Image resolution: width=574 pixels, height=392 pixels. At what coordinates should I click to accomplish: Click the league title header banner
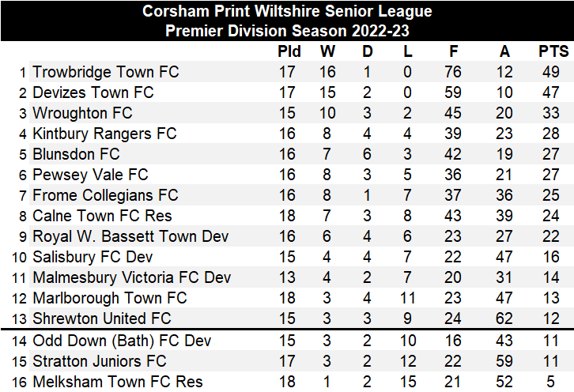point(287,21)
